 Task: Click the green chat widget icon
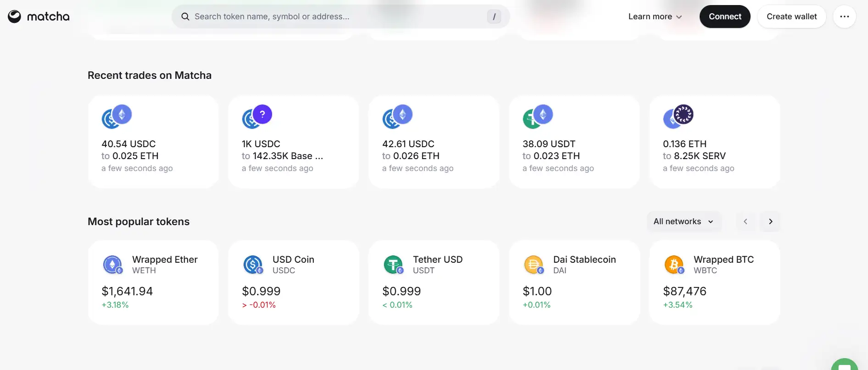pyautogui.click(x=844, y=365)
